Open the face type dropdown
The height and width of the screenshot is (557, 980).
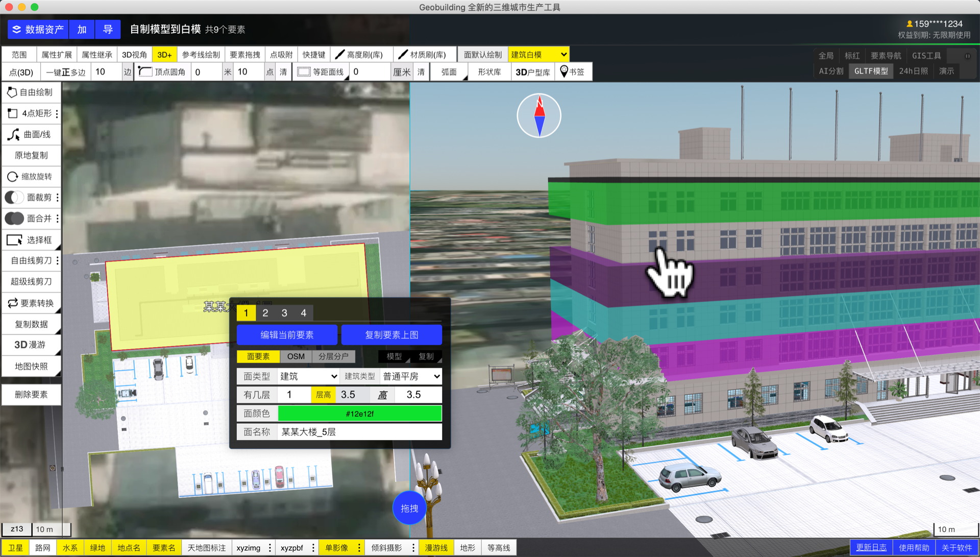308,376
